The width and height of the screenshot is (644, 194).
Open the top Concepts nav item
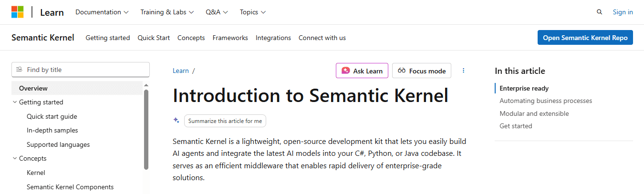point(191,38)
